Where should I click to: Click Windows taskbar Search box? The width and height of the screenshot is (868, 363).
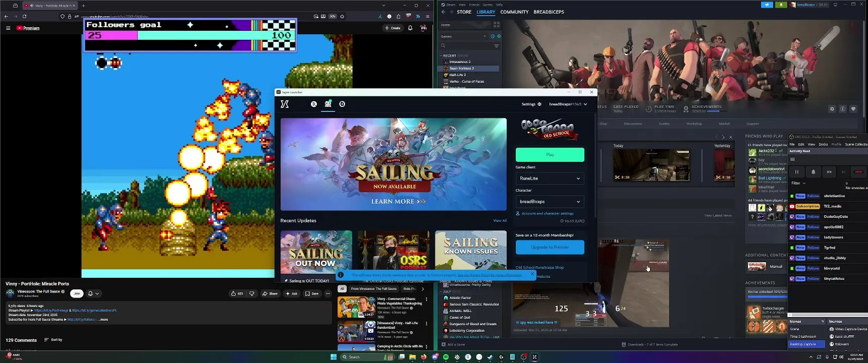pos(367,357)
